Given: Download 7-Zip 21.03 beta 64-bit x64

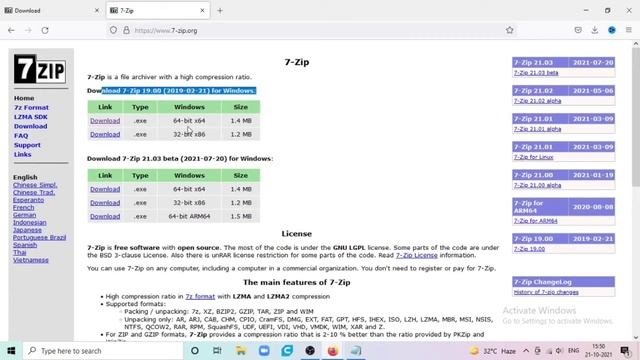Looking at the screenshot, I should tap(105, 189).
